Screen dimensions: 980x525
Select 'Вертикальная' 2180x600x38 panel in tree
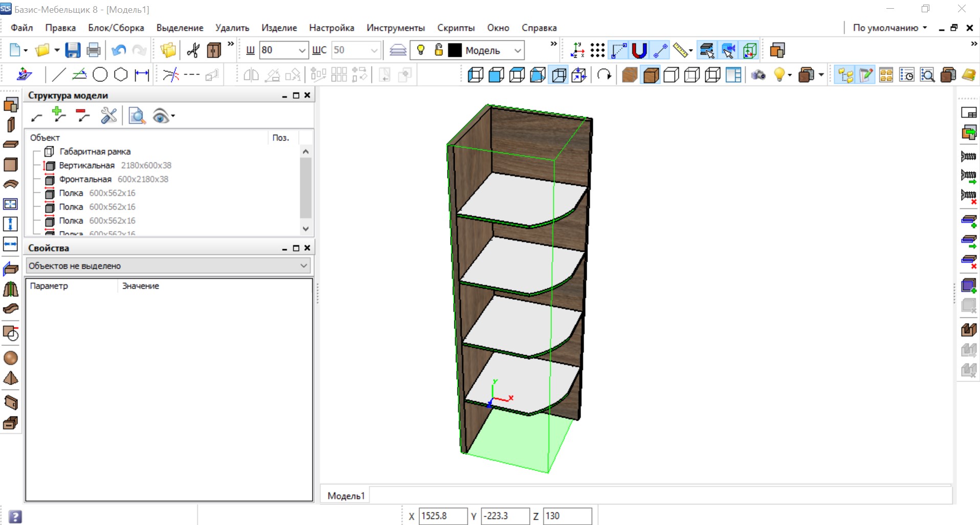(x=87, y=165)
